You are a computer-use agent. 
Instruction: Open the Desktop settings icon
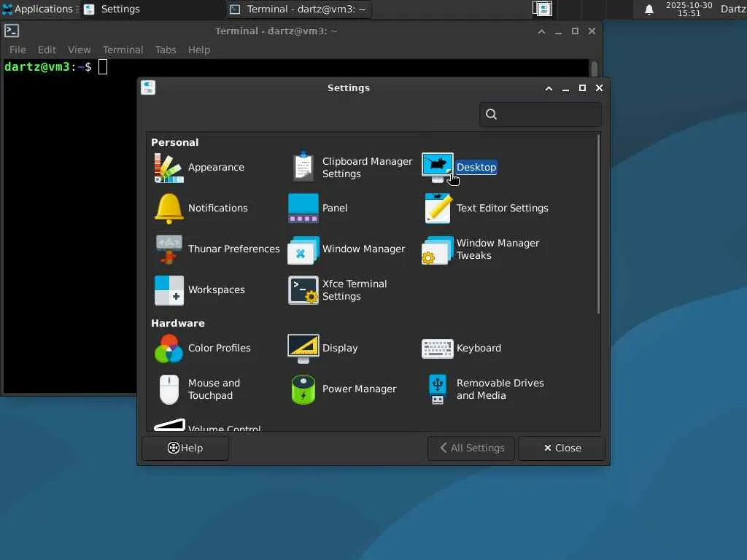point(437,168)
